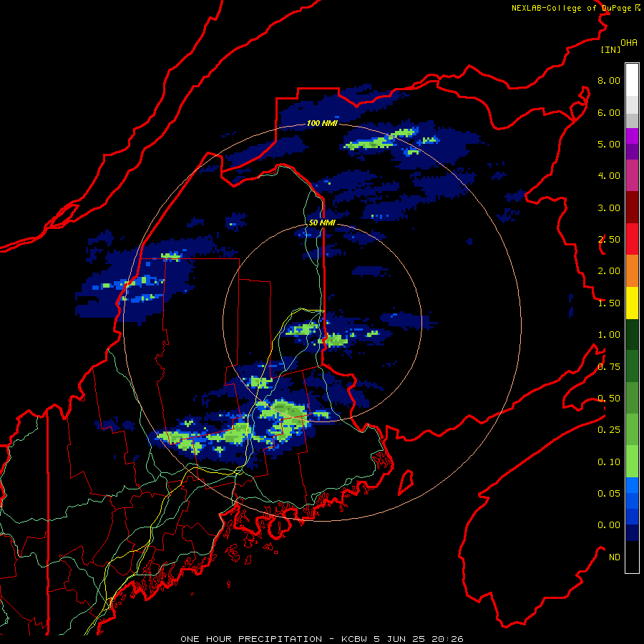
Task: Pick the light blue swatch near 0.05
Action: pos(632,485)
